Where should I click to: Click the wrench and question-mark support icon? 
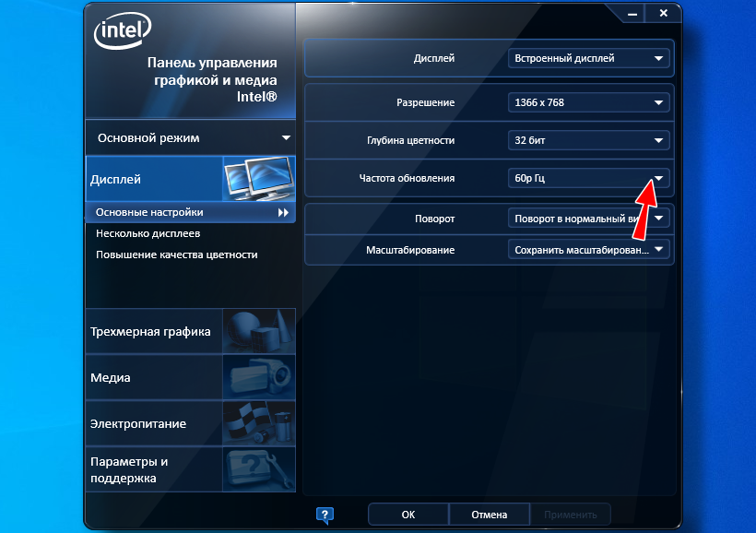coord(259,469)
